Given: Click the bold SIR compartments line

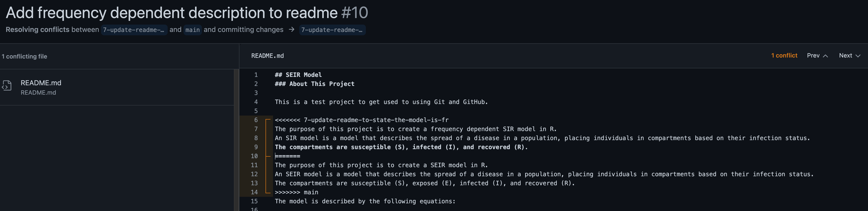Looking at the screenshot, I should [x=401, y=147].
